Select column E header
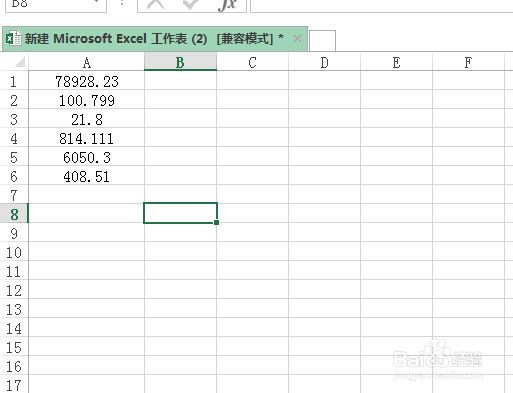Viewport: 513px width, 393px height. click(396, 62)
